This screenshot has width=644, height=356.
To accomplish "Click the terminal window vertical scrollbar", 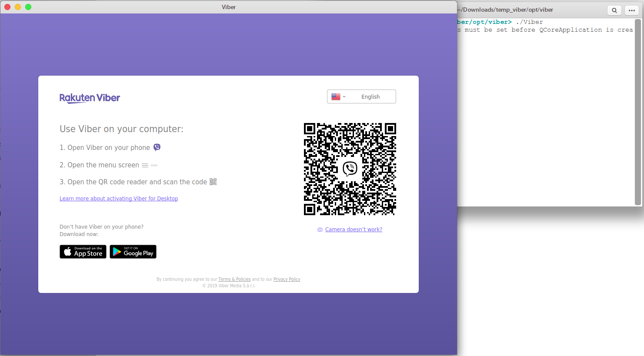I will click(x=638, y=112).
